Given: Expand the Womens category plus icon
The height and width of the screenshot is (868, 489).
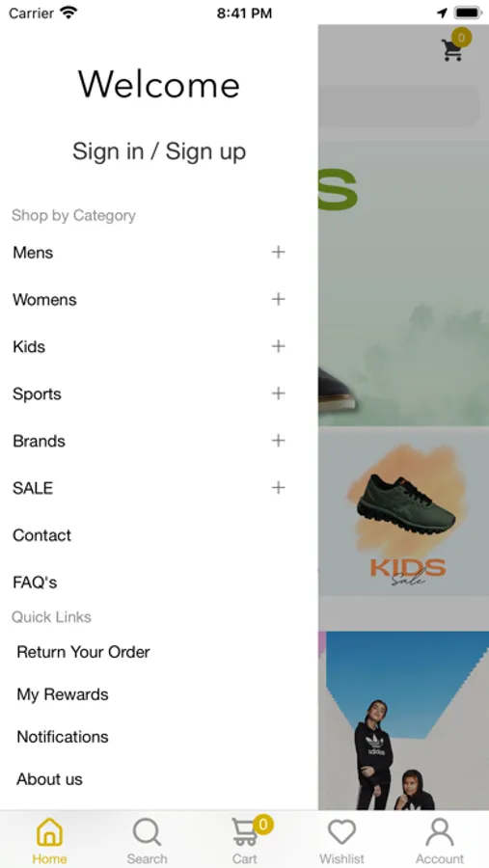Looking at the screenshot, I should tap(278, 300).
